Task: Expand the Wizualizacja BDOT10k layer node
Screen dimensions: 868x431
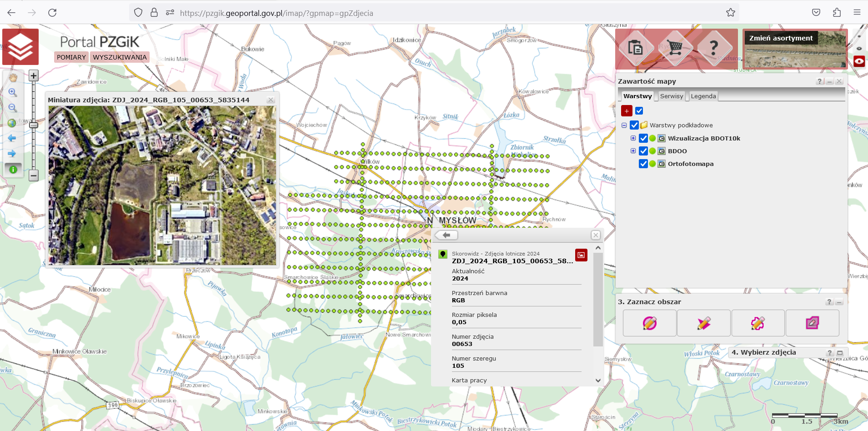Action: tap(633, 138)
